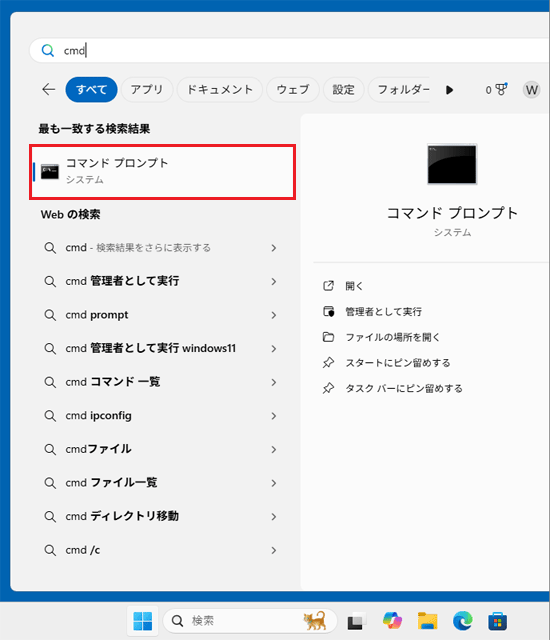Click the run as administrator shield icon

tap(328, 311)
